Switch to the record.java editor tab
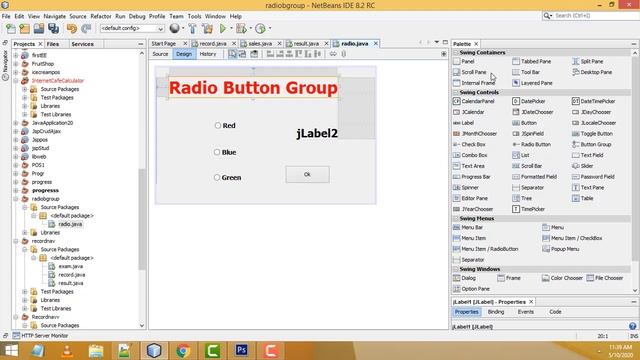The height and width of the screenshot is (360, 640). click(x=213, y=43)
